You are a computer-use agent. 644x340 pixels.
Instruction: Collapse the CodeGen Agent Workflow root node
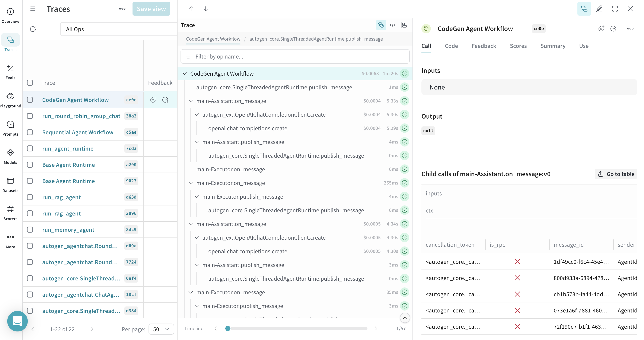pos(185,73)
